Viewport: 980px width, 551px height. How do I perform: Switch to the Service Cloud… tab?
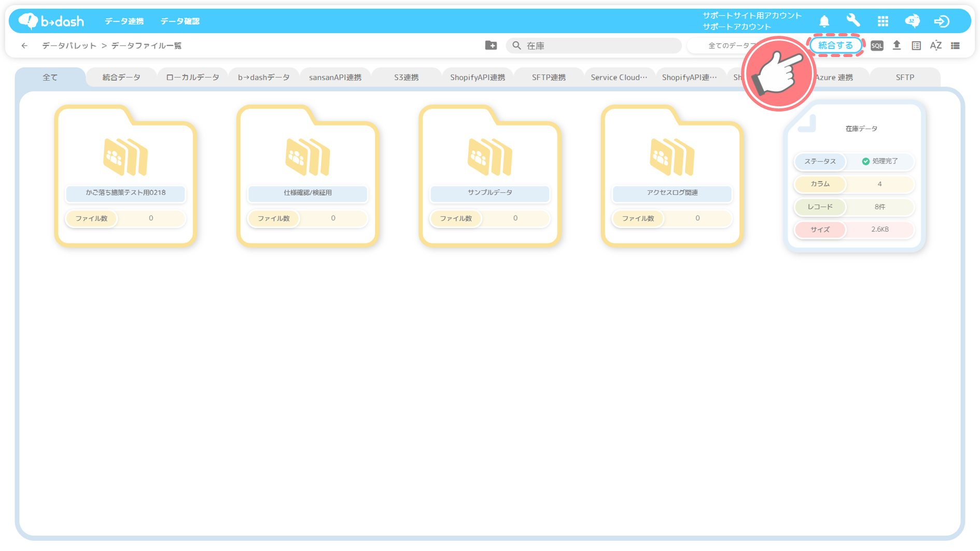pyautogui.click(x=620, y=77)
